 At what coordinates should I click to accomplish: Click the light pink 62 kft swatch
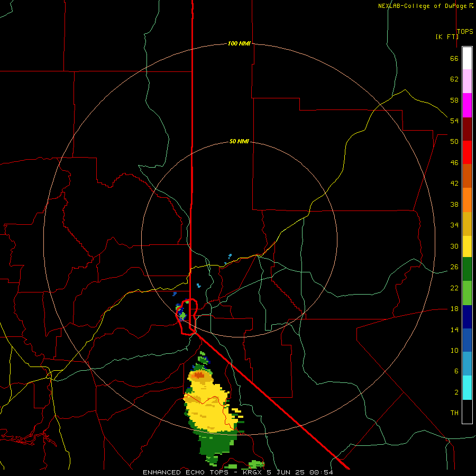click(x=467, y=81)
